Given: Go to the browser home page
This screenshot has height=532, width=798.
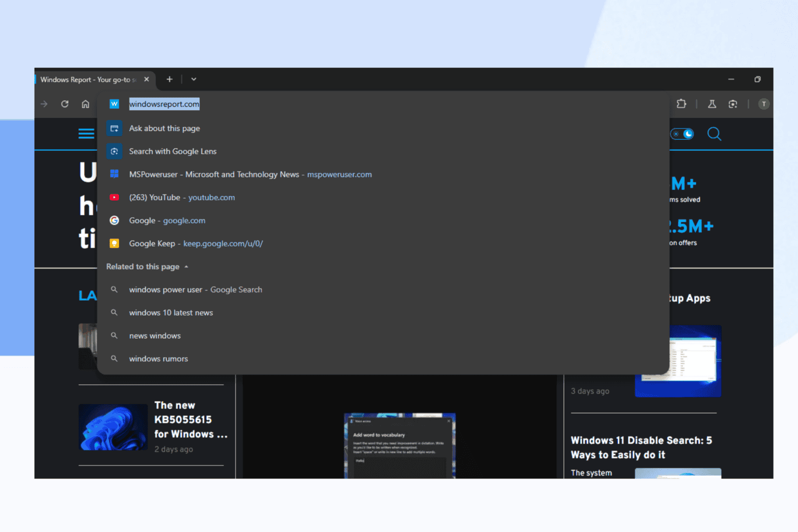Looking at the screenshot, I should pos(86,104).
